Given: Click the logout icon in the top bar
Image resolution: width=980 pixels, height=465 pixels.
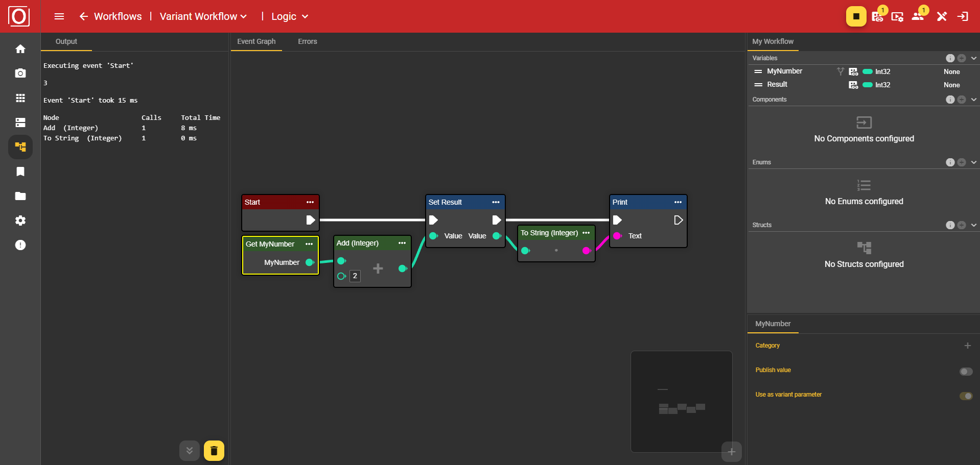Looking at the screenshot, I should [x=963, y=16].
